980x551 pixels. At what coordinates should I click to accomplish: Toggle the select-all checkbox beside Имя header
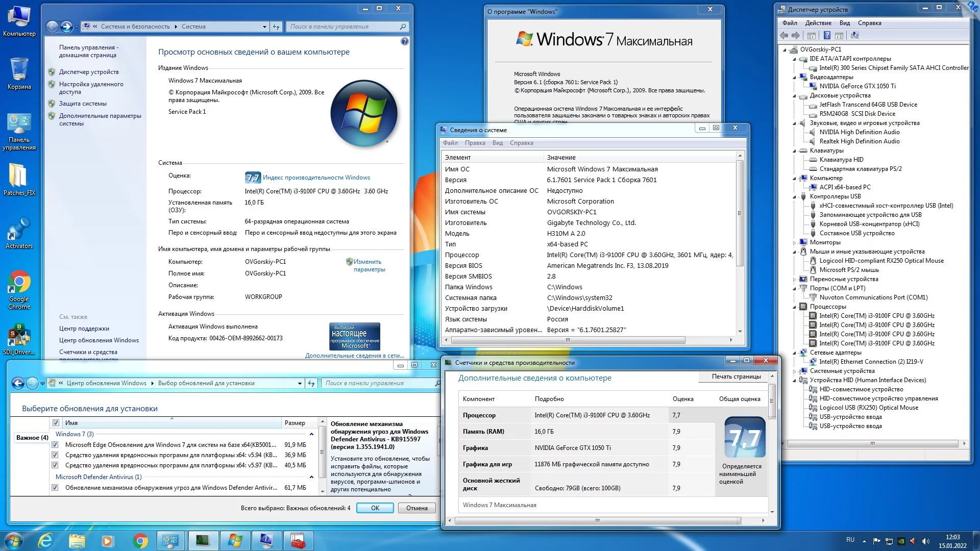click(56, 422)
